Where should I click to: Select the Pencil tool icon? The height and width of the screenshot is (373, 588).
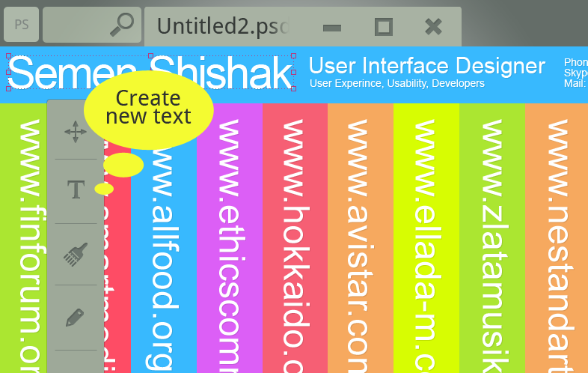click(75, 318)
